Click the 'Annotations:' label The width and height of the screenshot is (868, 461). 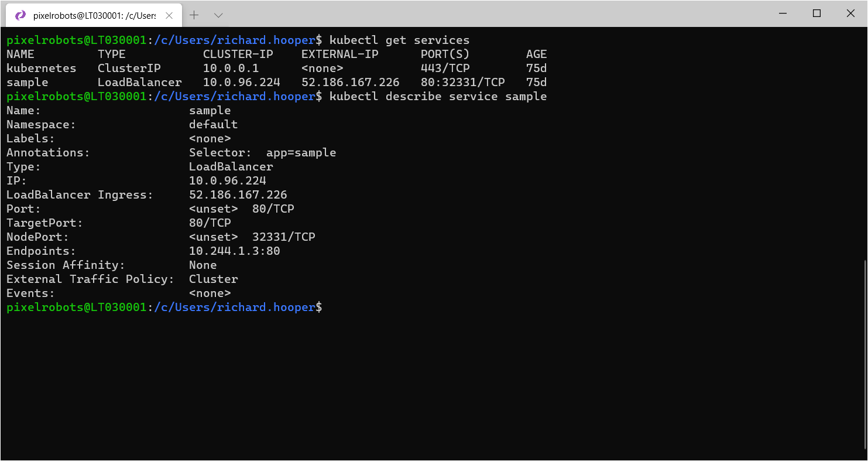coord(49,153)
